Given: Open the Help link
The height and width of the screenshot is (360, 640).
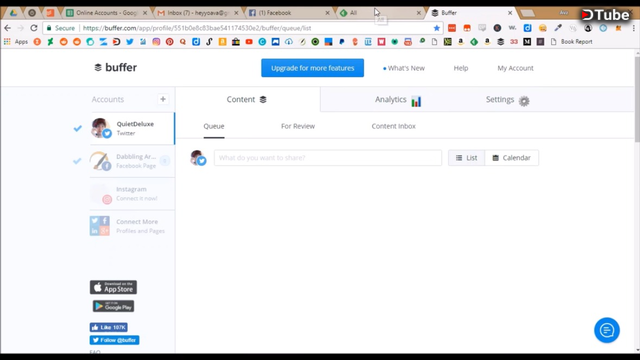Looking at the screenshot, I should tap(461, 68).
